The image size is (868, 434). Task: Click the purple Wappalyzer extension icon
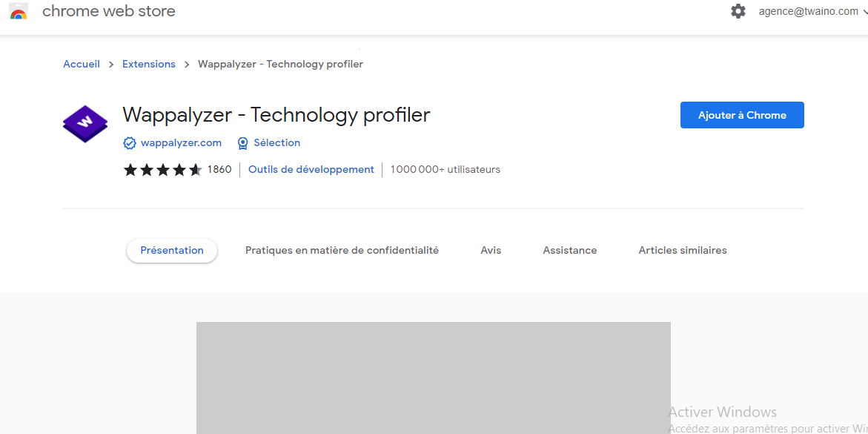click(x=85, y=124)
